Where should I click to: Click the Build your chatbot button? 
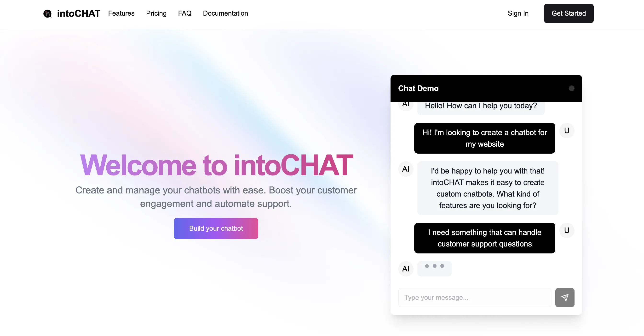tap(216, 228)
